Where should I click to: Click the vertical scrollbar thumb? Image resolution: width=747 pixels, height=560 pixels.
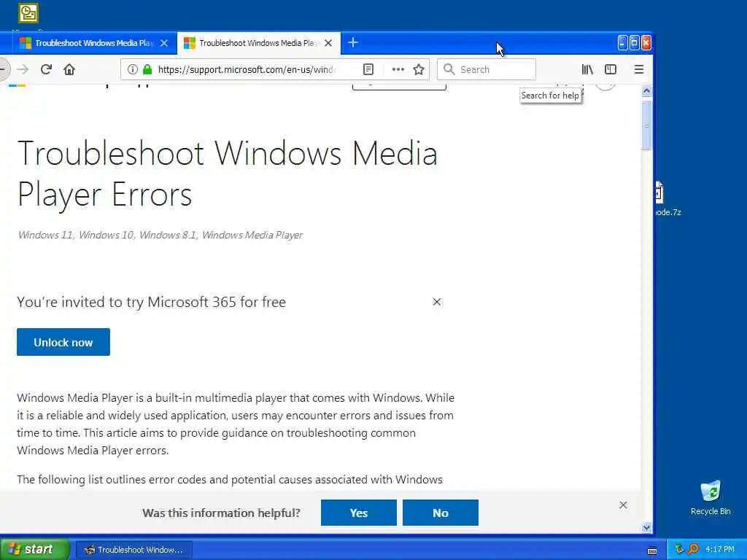tap(646, 125)
